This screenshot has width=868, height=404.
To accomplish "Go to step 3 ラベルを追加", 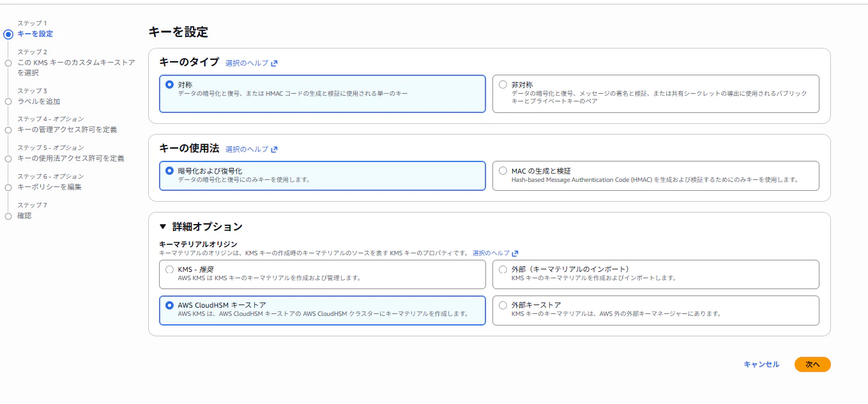I will coord(39,101).
